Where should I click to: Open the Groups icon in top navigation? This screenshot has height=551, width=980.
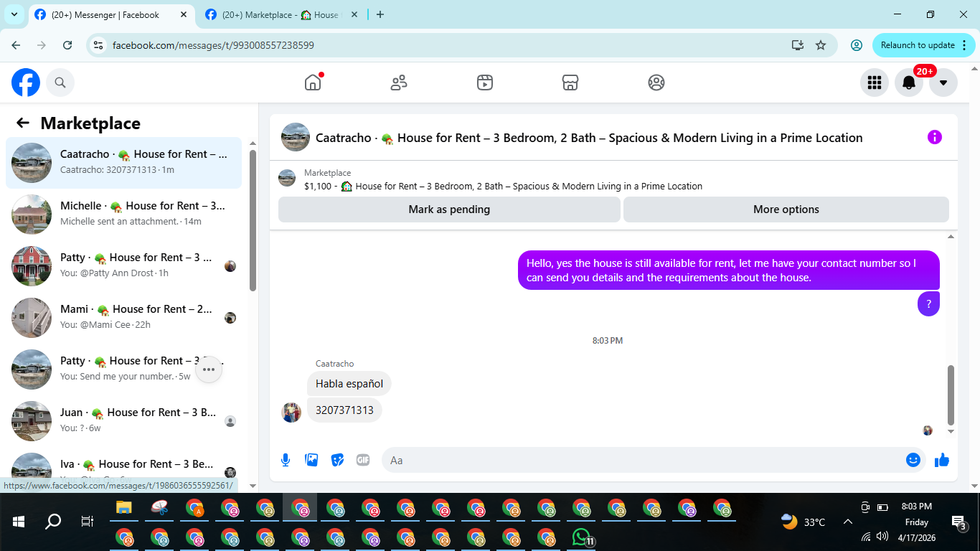coord(656,83)
